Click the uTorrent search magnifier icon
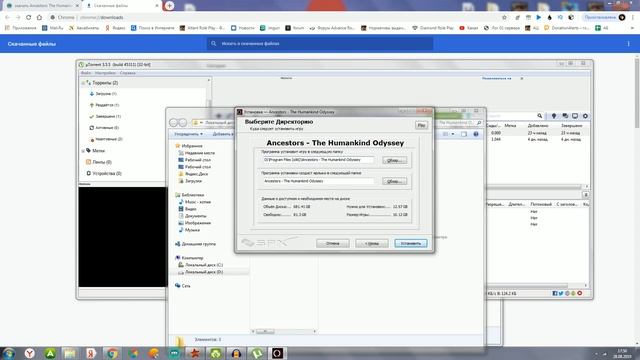Image resolution: width=640 pixels, height=360 pixels. [540, 116]
